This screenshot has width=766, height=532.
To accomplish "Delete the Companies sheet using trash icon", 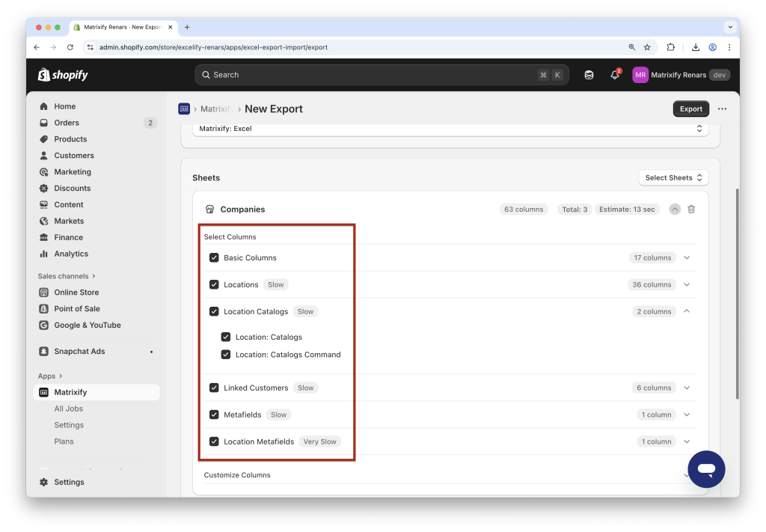I will [x=691, y=209].
